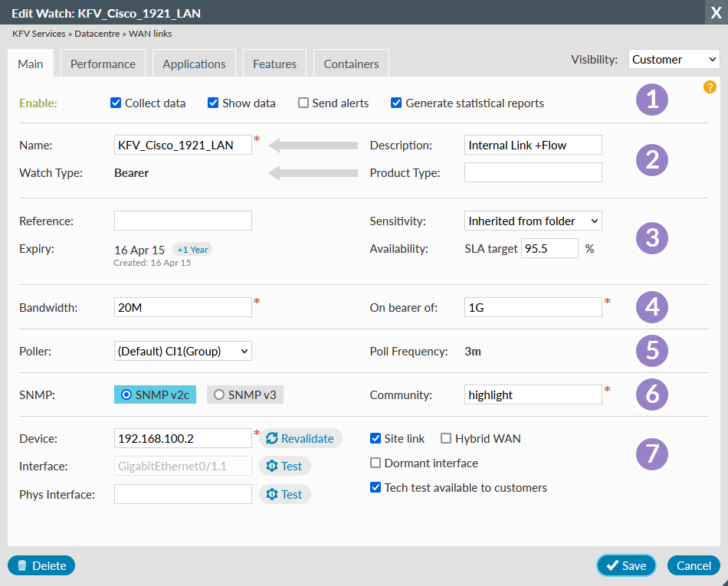Click the Revalidate device button

click(x=300, y=438)
